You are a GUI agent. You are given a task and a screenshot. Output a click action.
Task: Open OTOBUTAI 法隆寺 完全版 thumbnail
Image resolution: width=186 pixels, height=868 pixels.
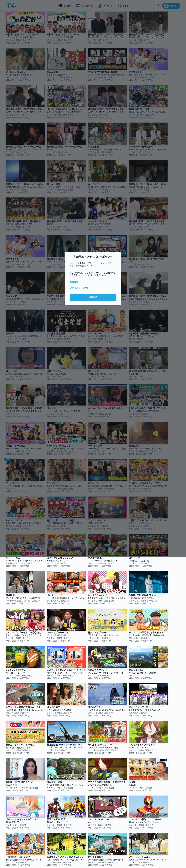click(148, 582)
